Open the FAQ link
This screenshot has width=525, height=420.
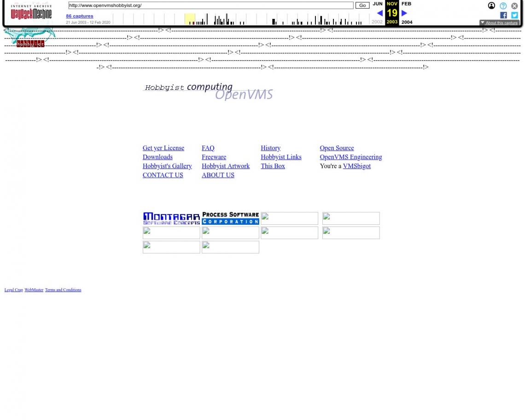pos(208,148)
